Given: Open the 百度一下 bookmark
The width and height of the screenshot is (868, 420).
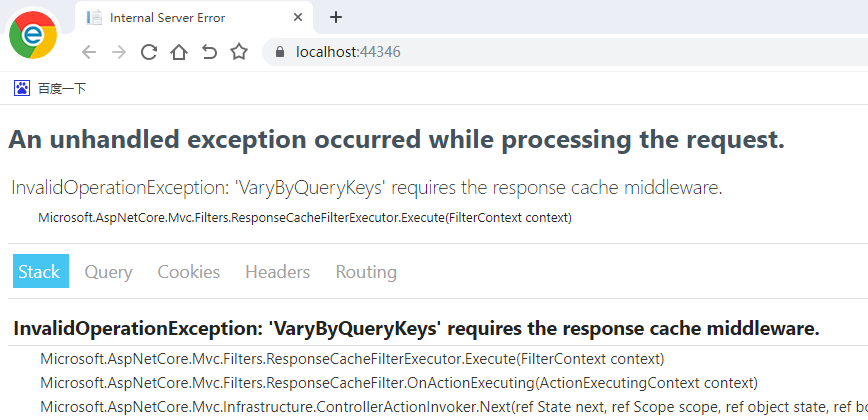Looking at the screenshot, I should click(x=50, y=88).
